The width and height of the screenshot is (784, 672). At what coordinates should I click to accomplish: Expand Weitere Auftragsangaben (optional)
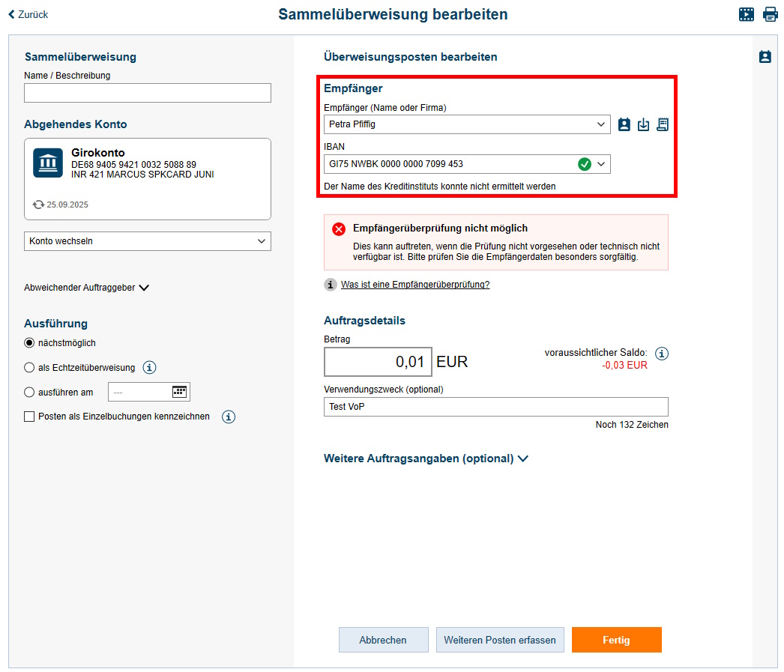(426, 458)
